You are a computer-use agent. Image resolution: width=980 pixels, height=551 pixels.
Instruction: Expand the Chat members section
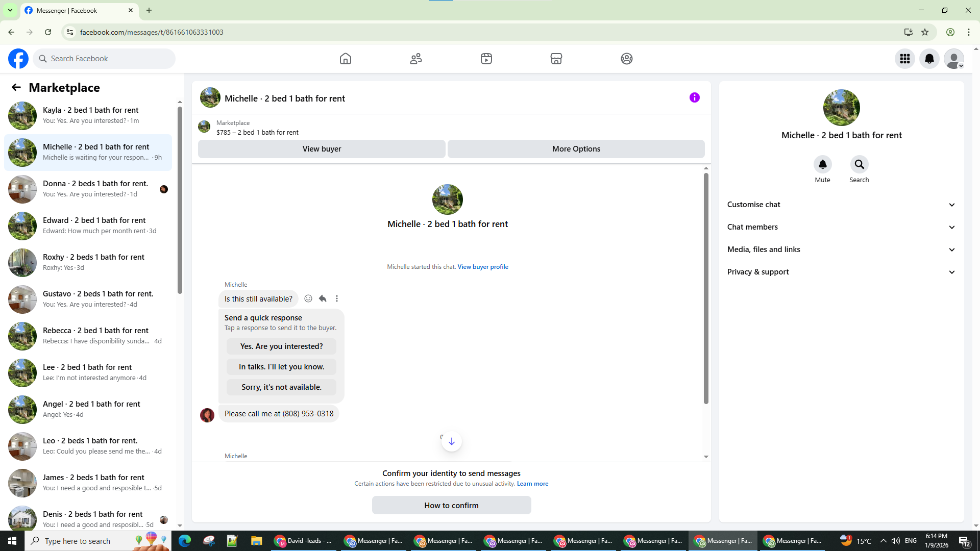841,227
